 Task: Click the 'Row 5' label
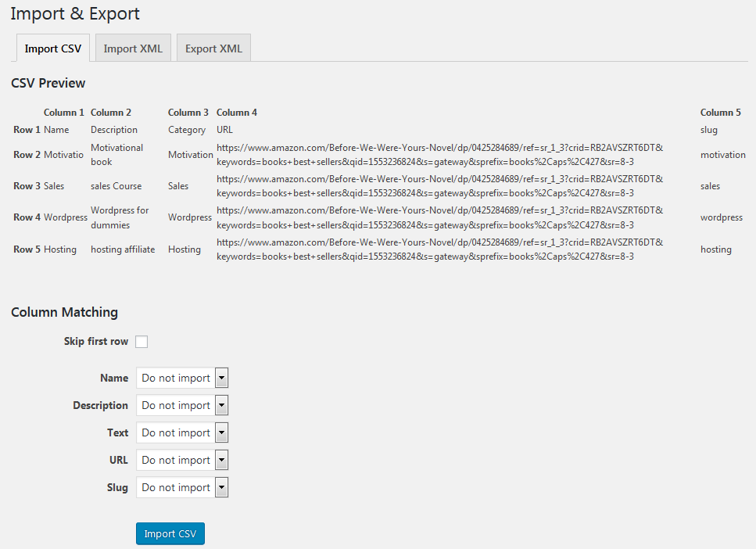pos(27,249)
